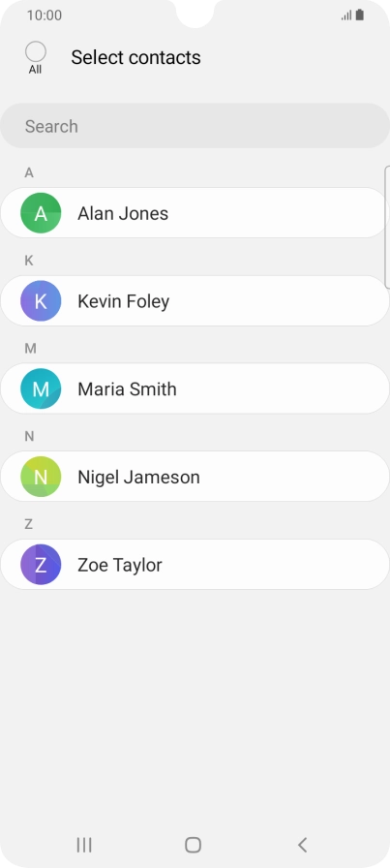Image resolution: width=390 pixels, height=868 pixels.
Task: Click Kevin Foley purple K avatar
Action: tap(41, 301)
